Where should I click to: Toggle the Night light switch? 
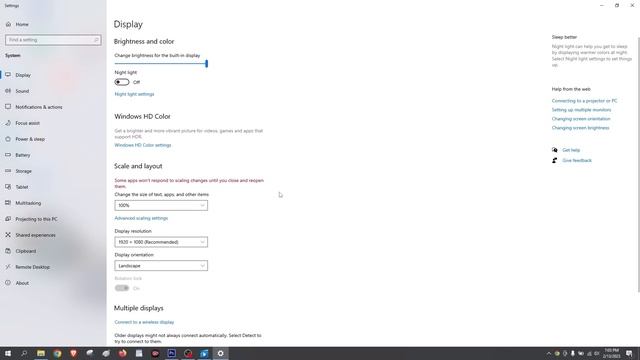tap(122, 82)
